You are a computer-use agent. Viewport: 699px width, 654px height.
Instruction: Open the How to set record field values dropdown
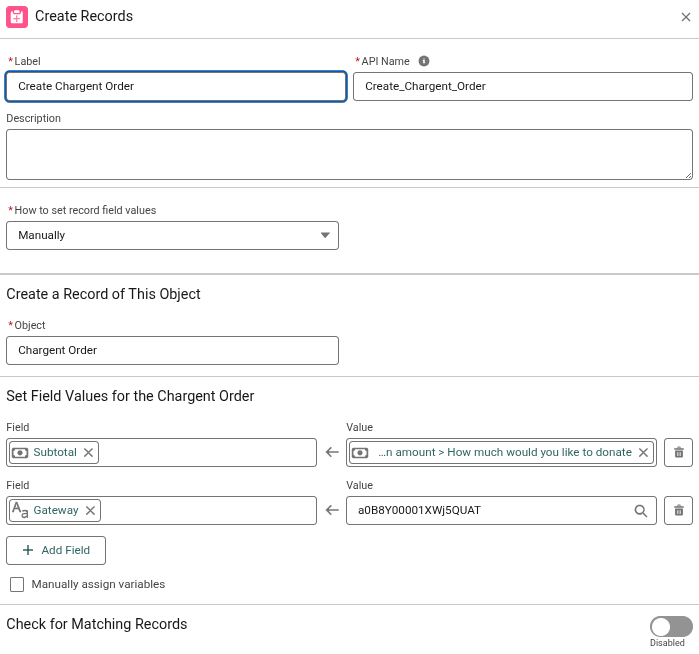[x=173, y=235]
